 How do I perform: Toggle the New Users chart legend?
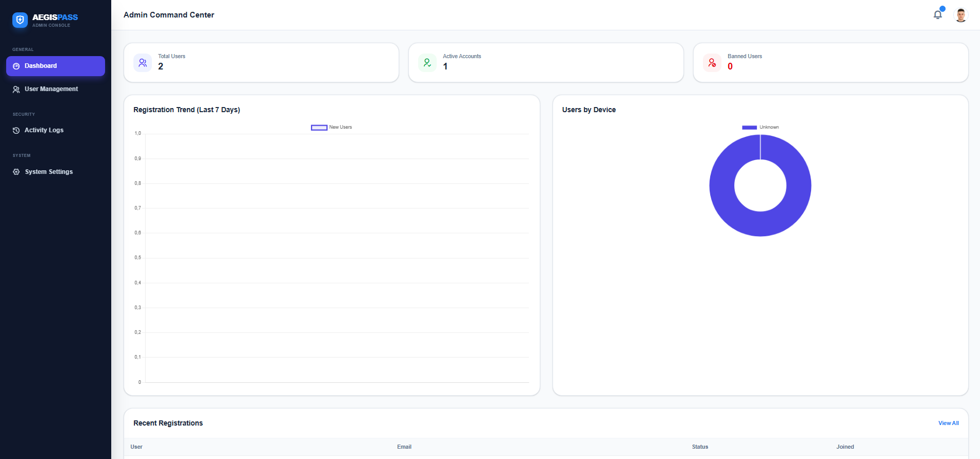click(331, 127)
